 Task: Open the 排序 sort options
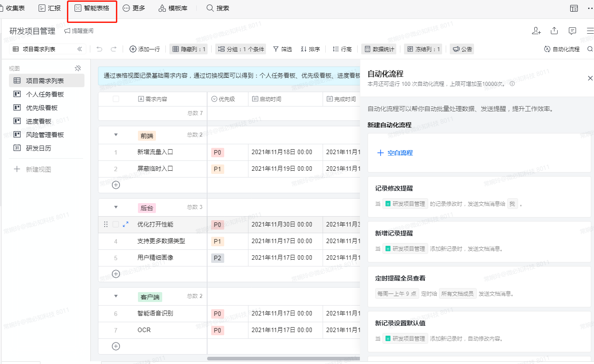(x=310, y=49)
